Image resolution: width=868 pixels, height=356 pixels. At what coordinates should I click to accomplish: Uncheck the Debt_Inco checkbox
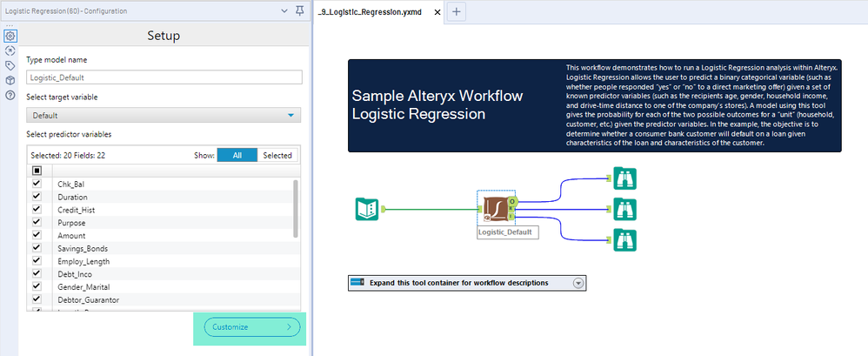click(37, 273)
